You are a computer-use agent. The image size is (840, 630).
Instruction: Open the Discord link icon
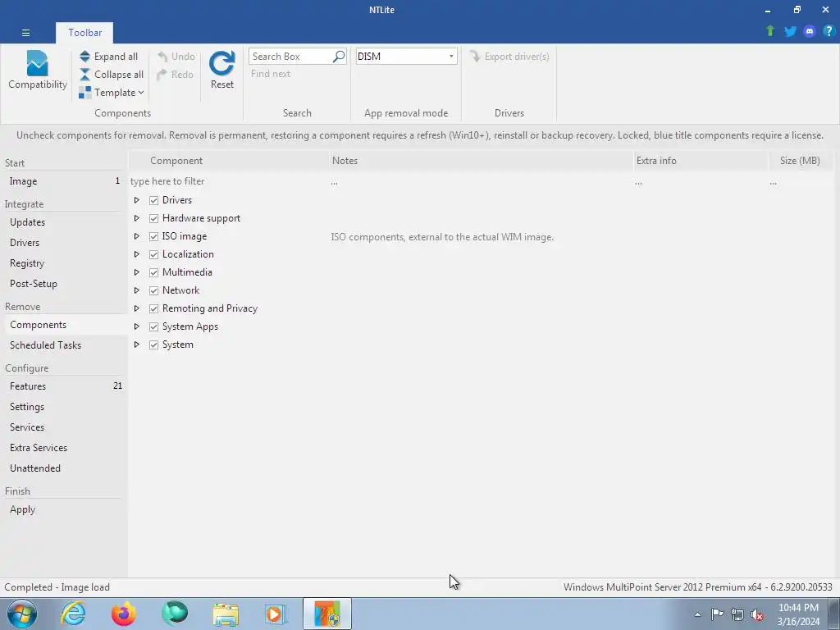click(810, 31)
